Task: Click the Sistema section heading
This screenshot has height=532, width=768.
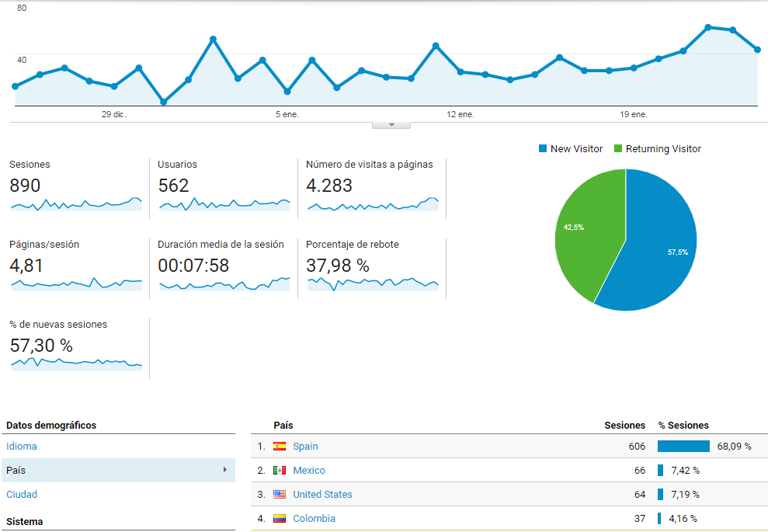Action: click(25, 522)
